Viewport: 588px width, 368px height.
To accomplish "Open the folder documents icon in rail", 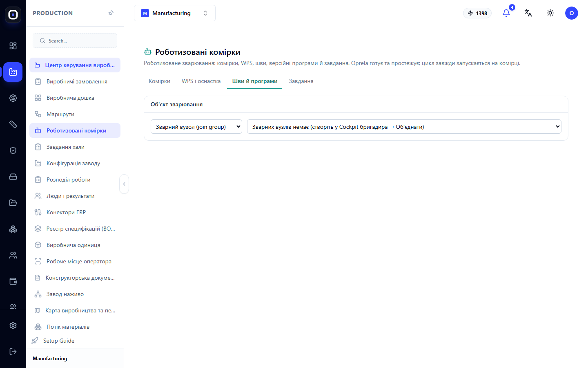I will (13, 203).
